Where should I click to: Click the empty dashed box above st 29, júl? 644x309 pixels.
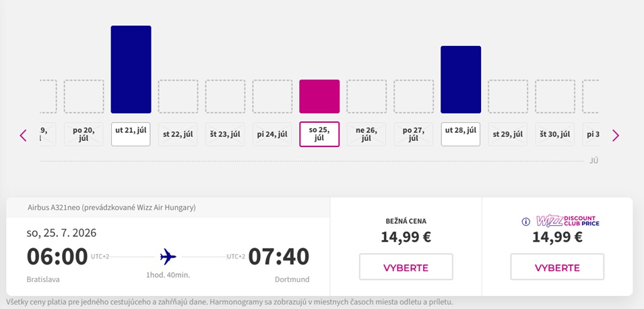coord(508,96)
